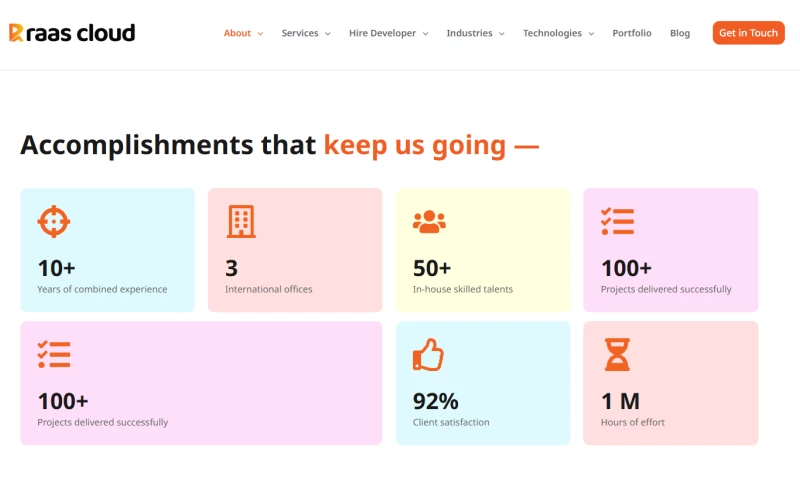The width and height of the screenshot is (800, 480).
Task: Click the group of people icon
Action: (429, 221)
